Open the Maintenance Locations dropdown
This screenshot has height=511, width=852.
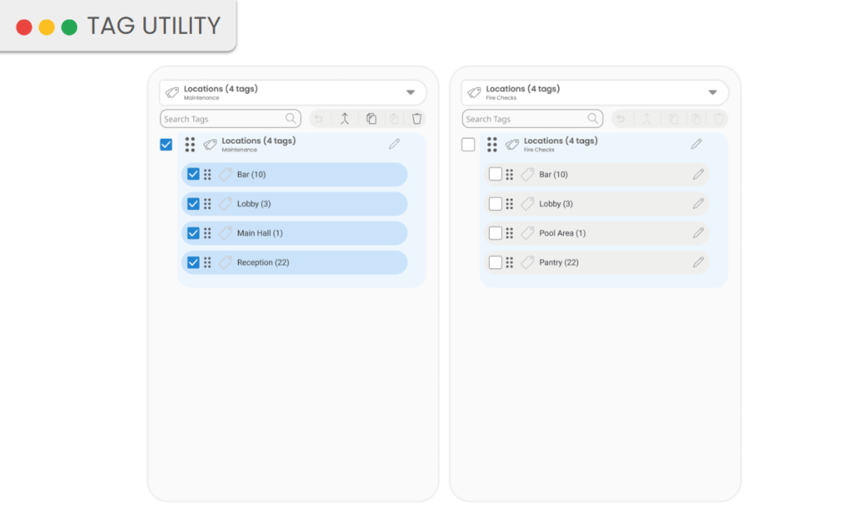click(410, 93)
